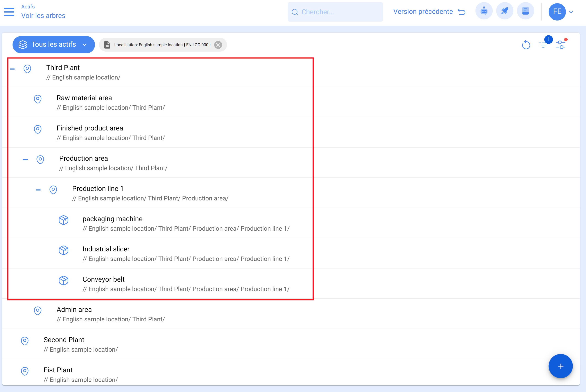Collapse the Third Plant node
The height and width of the screenshot is (392, 586).
coord(12,69)
